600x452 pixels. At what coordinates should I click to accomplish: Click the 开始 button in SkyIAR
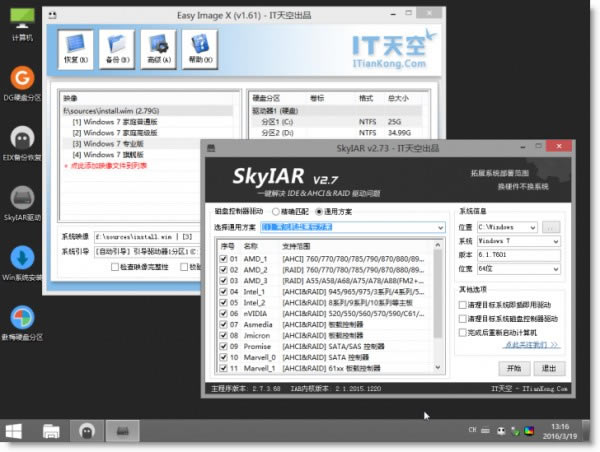514,368
